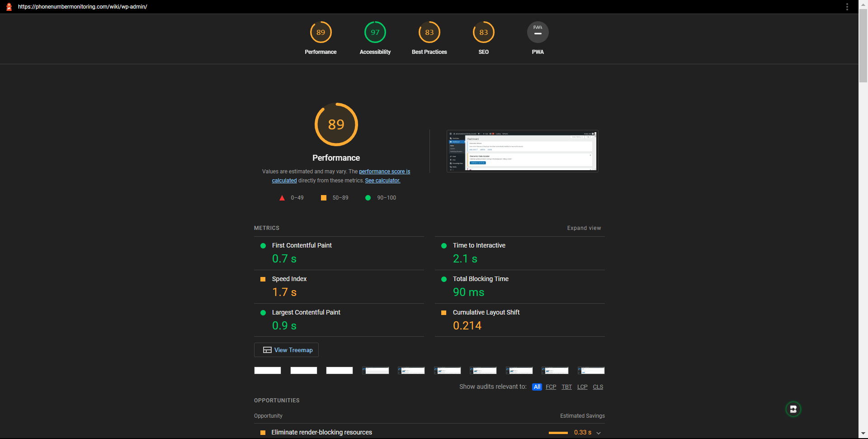Filter audits by CLS
This screenshot has width=868, height=439.
598,387
